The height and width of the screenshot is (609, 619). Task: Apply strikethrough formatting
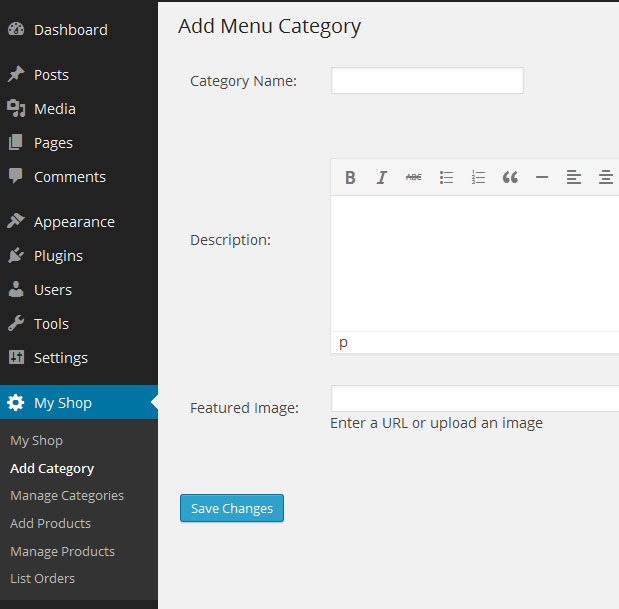tap(414, 177)
